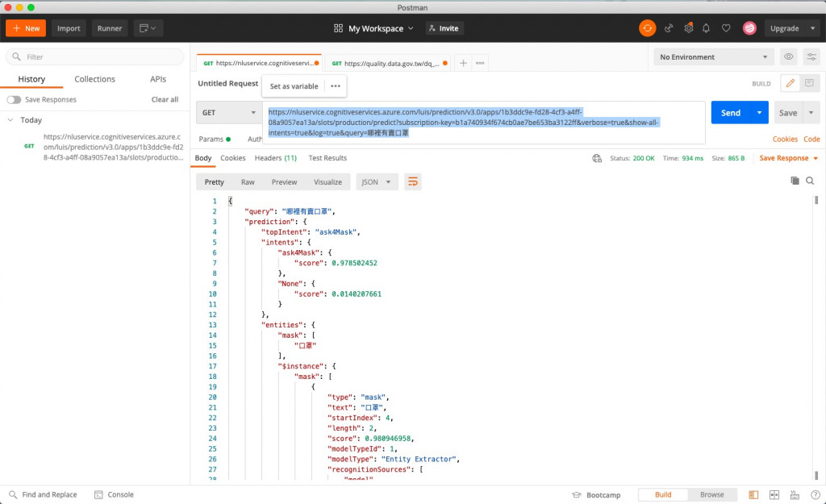The image size is (826, 504).
Task: Open the user avatar menu
Action: pyautogui.click(x=749, y=28)
